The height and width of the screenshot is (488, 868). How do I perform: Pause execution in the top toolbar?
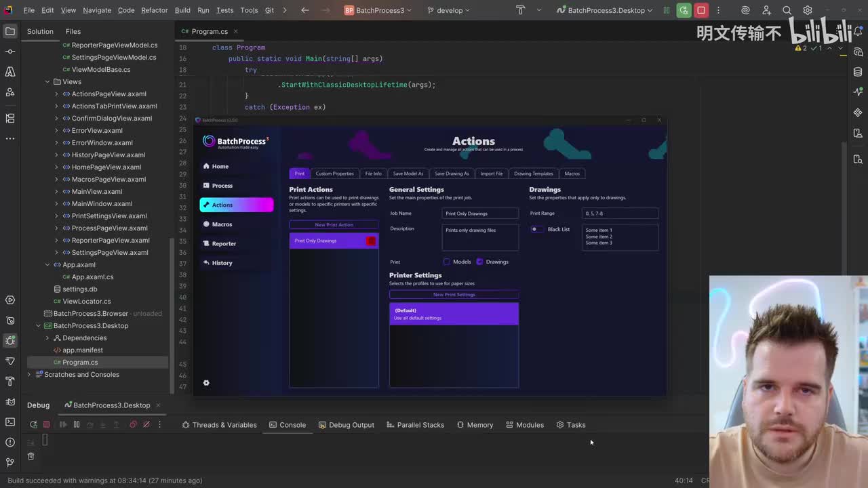click(667, 10)
